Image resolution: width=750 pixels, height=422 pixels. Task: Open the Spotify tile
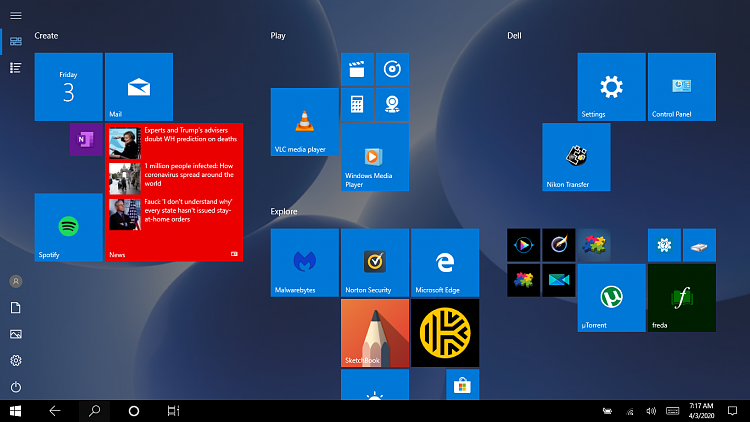coord(68,227)
